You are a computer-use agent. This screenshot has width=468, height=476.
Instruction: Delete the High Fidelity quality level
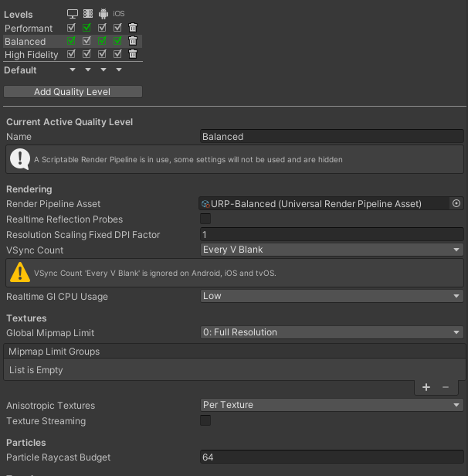[133, 54]
